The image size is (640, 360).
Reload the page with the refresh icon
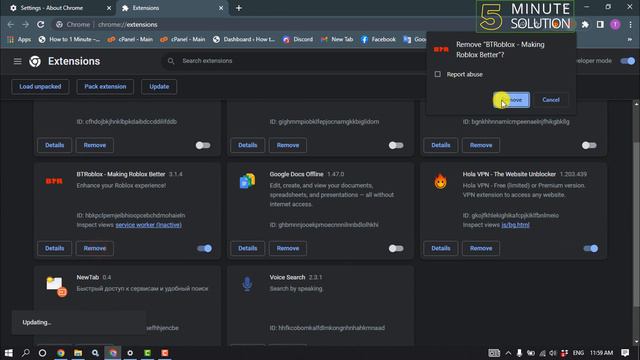(x=40, y=24)
